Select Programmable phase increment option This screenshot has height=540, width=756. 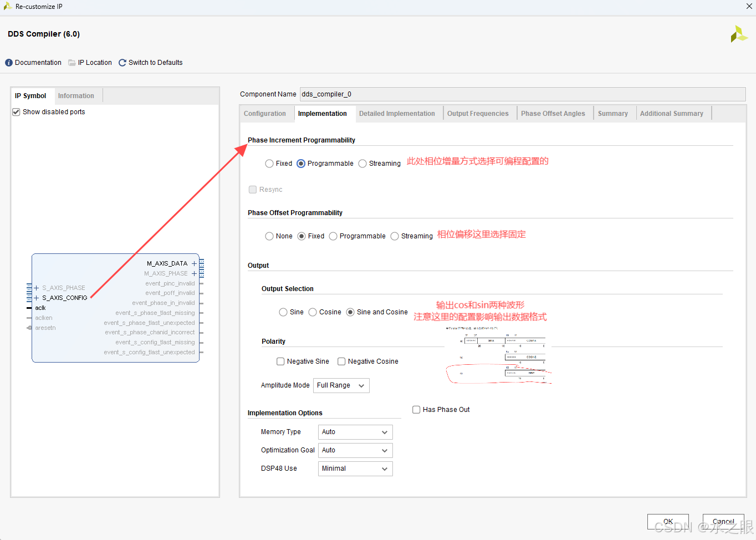(301, 164)
